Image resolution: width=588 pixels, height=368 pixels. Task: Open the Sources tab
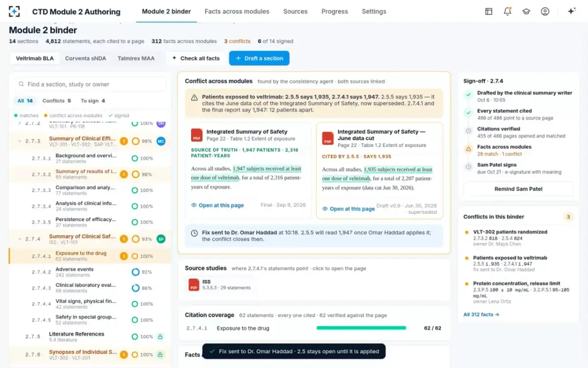(x=295, y=11)
